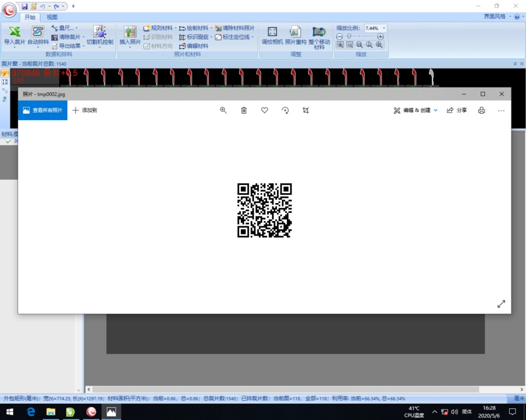The image size is (526, 420).
Task: Select the crop tool in the Photos toolbar
Action: click(306, 110)
